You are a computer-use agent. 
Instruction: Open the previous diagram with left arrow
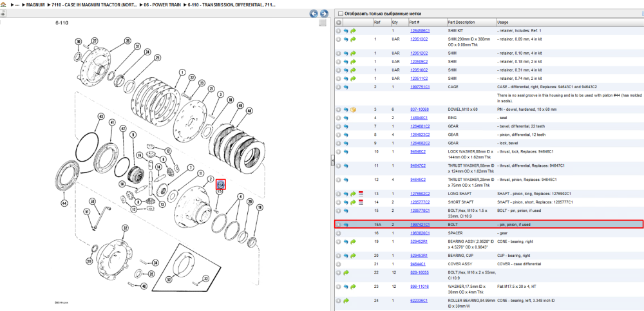click(x=314, y=14)
